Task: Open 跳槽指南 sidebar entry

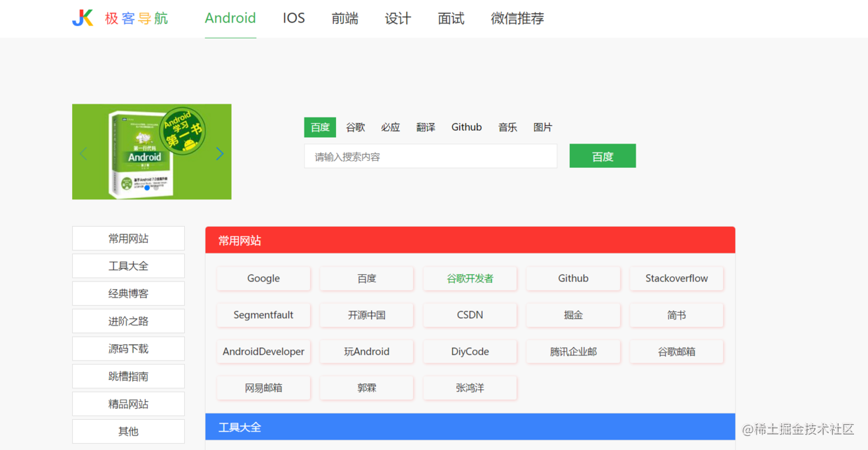Action: coord(128,377)
